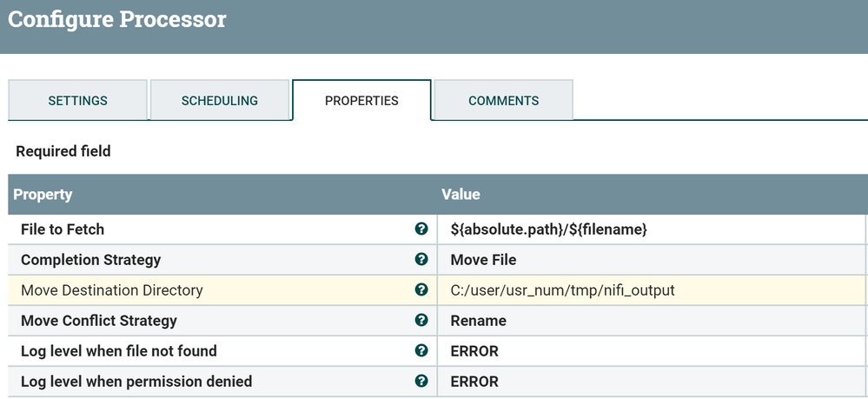The image size is (868, 399).
Task: Open Move Conflict Strategy value Rename
Action: 478,321
